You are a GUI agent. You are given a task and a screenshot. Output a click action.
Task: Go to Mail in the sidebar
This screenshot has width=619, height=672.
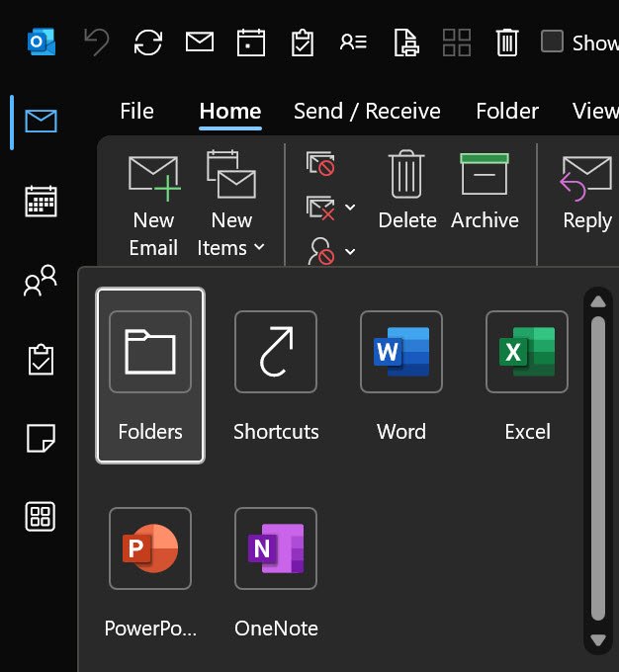click(x=41, y=121)
